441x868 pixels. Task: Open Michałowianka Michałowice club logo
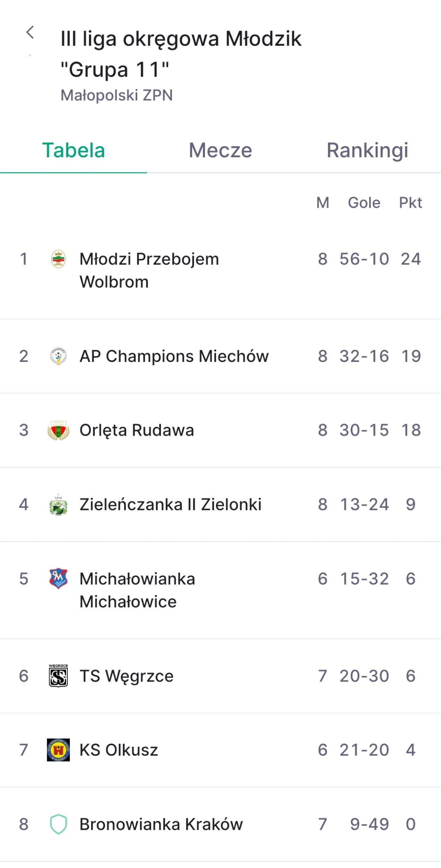point(58,579)
